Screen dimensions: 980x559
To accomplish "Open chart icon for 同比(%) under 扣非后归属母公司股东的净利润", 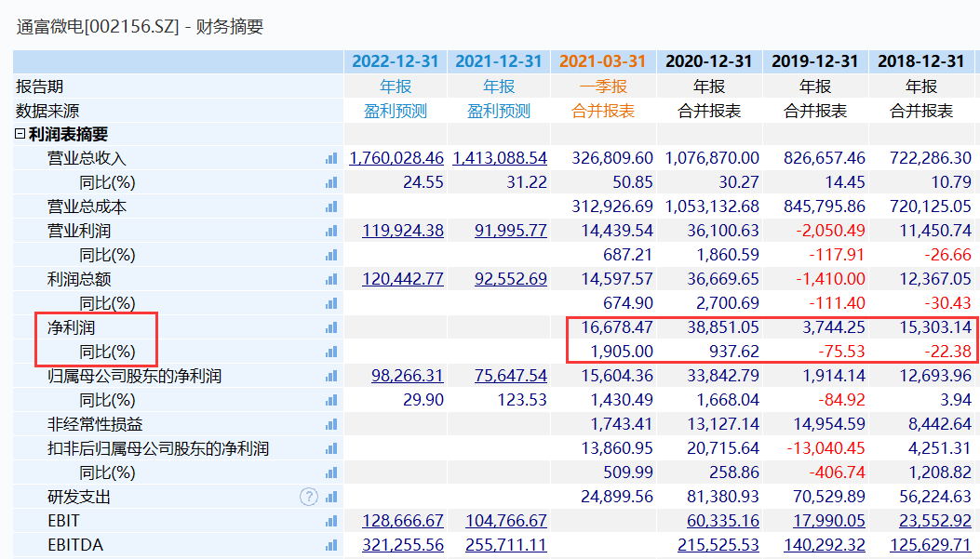I will (331, 472).
